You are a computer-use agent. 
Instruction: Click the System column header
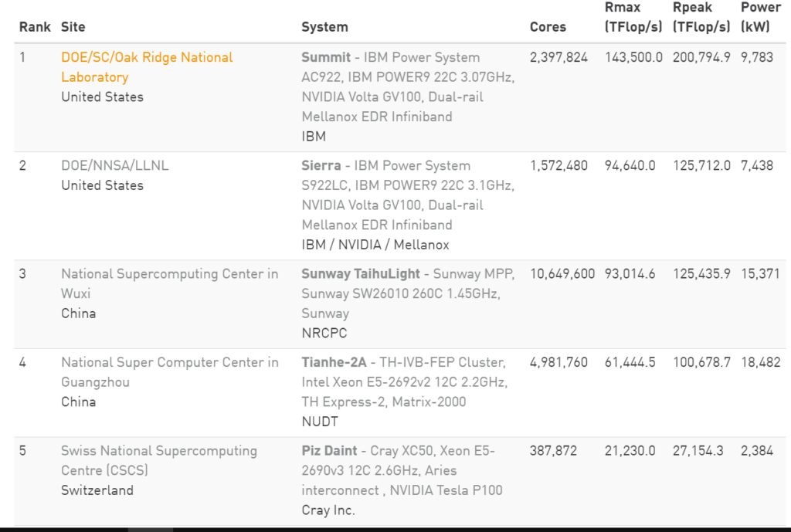click(325, 27)
